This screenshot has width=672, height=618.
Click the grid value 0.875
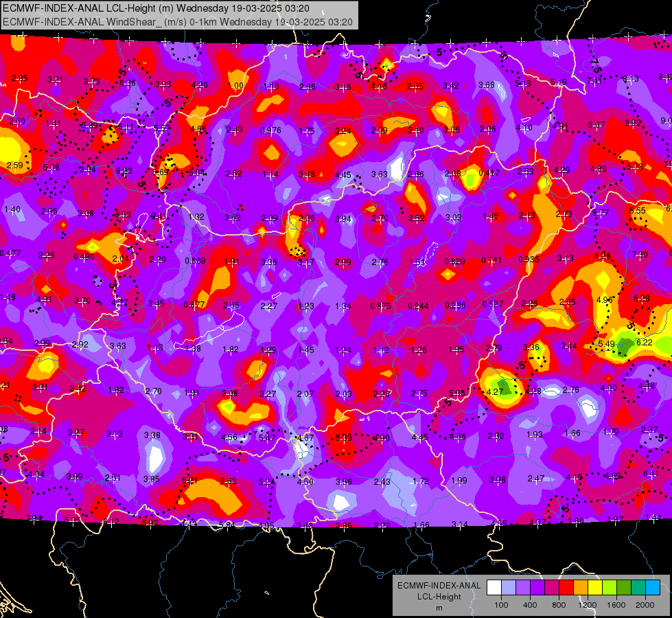[380, 306]
